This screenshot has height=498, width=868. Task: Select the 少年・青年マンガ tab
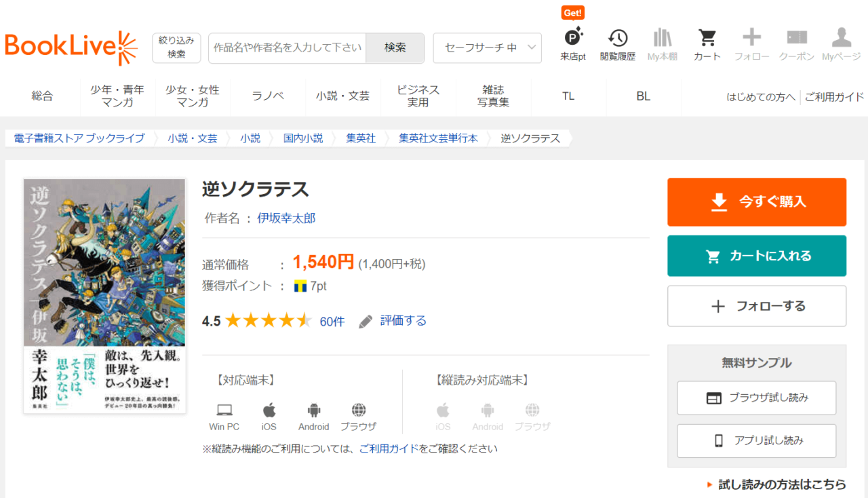[117, 96]
